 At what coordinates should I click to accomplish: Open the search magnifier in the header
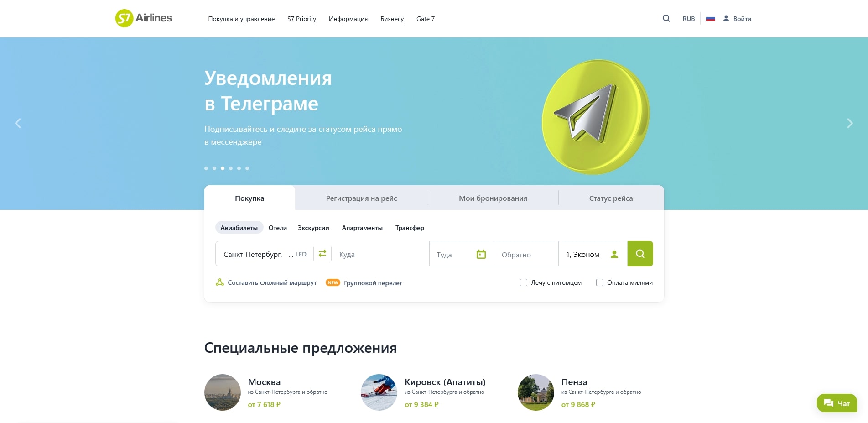coord(666,18)
